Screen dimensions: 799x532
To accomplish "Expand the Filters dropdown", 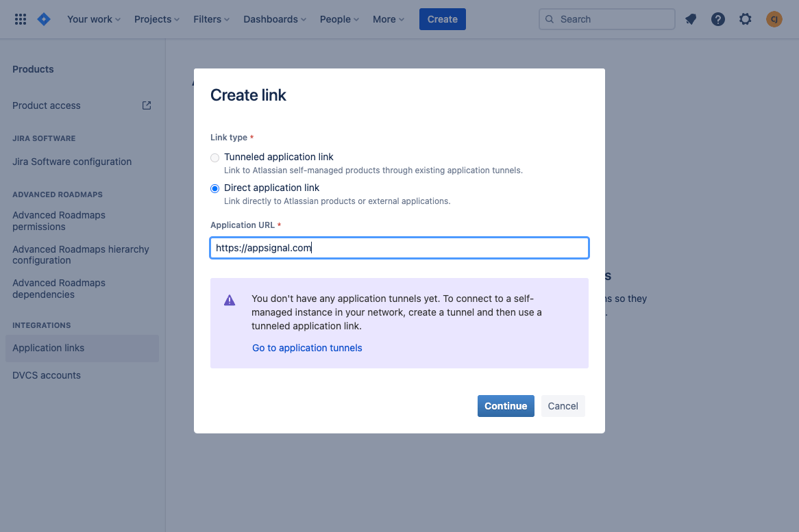I will pyautogui.click(x=212, y=19).
